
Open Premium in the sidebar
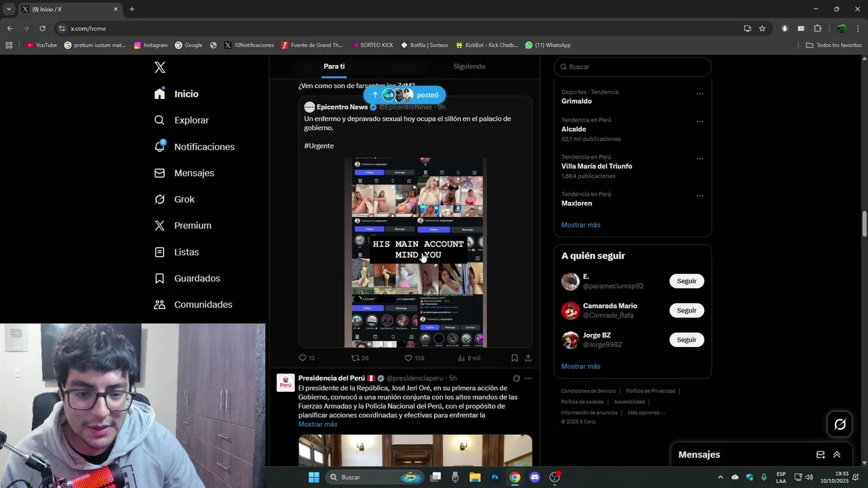[182, 226]
